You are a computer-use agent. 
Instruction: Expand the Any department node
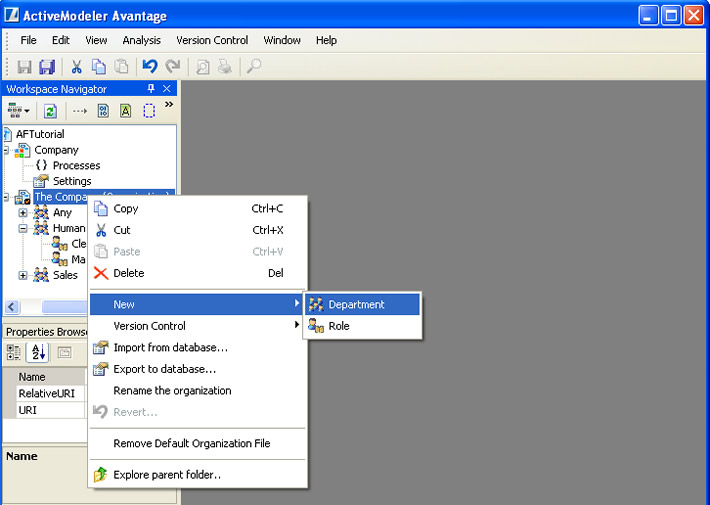pos(23,212)
